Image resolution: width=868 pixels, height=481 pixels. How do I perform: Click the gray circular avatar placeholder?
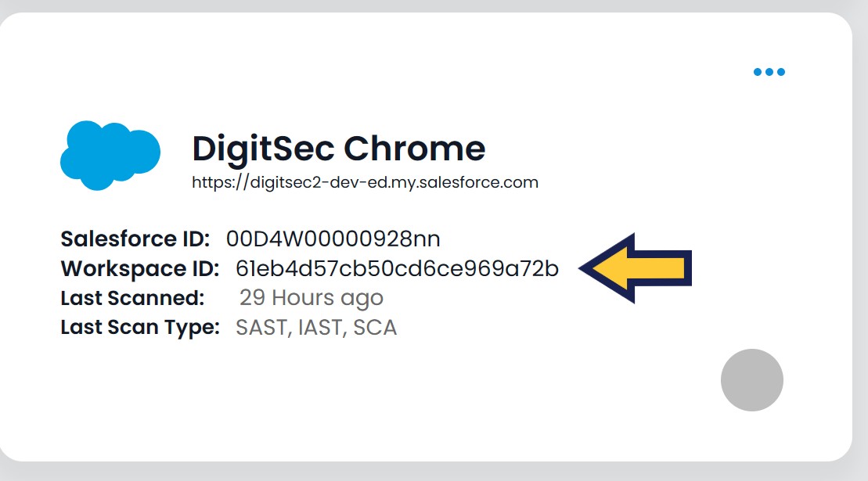point(751,379)
